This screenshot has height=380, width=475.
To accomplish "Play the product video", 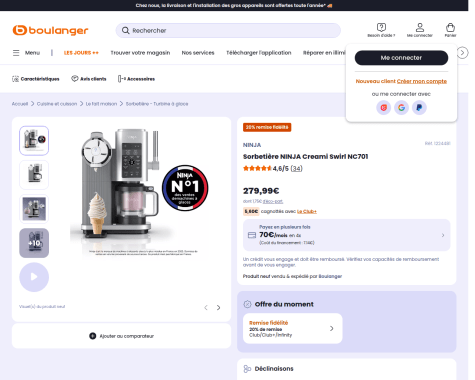I will pos(34,277).
